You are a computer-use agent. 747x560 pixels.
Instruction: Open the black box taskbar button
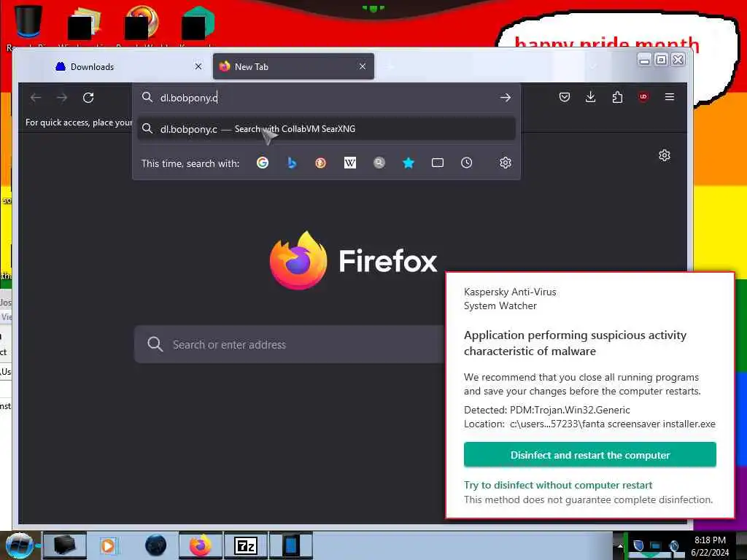point(65,545)
